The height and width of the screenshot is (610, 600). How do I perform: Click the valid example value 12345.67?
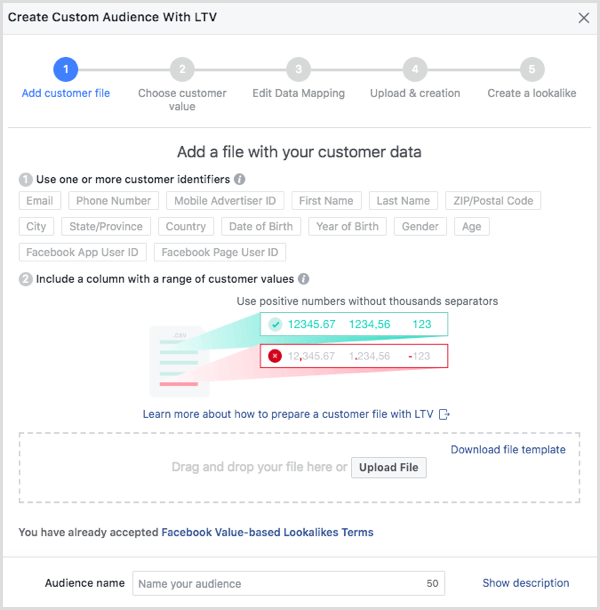click(x=312, y=324)
